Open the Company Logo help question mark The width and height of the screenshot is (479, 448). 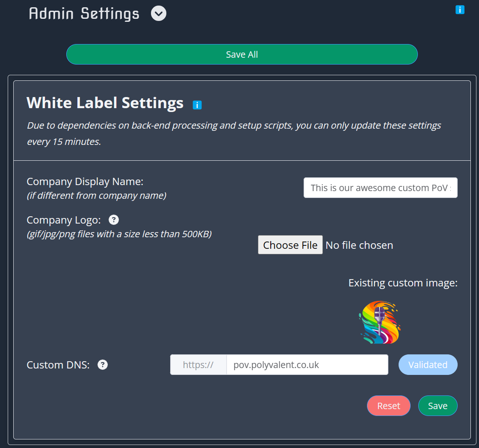(x=113, y=219)
